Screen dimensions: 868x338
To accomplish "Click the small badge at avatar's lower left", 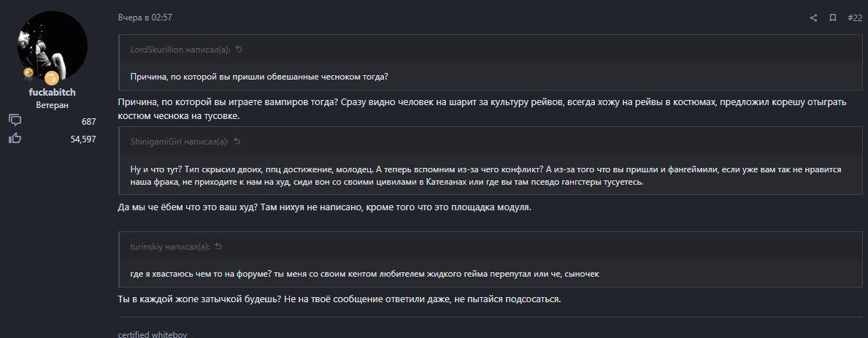I will coord(28,73).
